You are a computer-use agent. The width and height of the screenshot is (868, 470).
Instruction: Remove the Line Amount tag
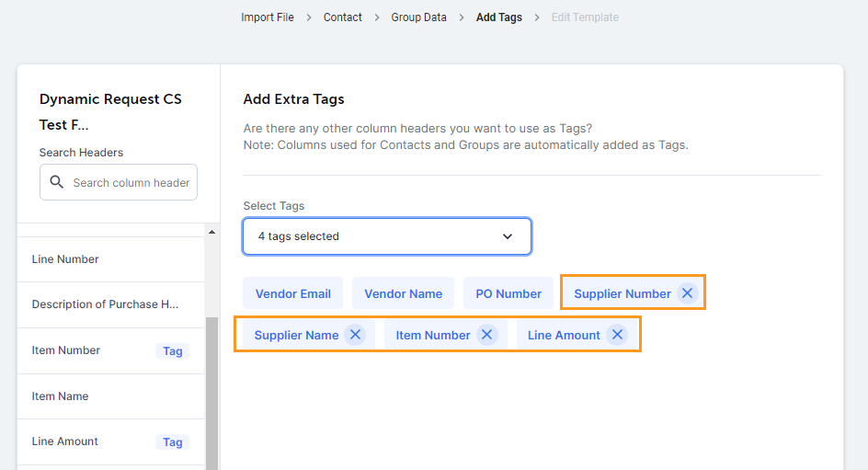(617, 335)
